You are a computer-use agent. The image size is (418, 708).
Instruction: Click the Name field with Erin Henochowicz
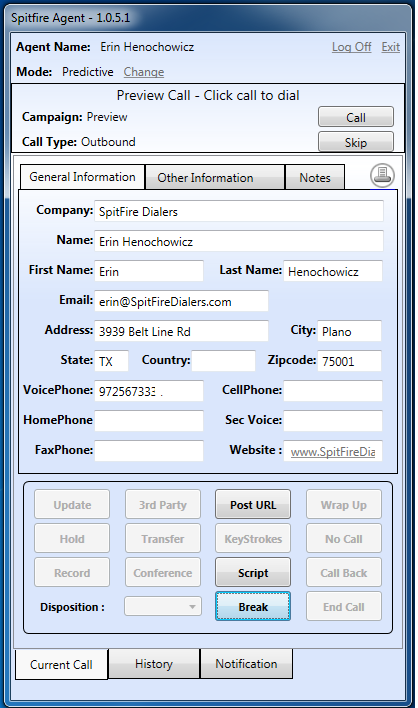(239, 241)
